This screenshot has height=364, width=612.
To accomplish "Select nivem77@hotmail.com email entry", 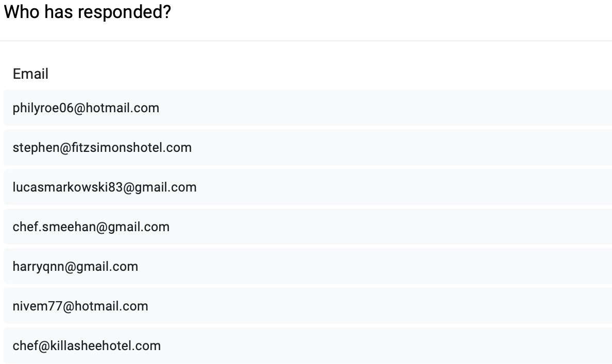I will [x=308, y=306].
